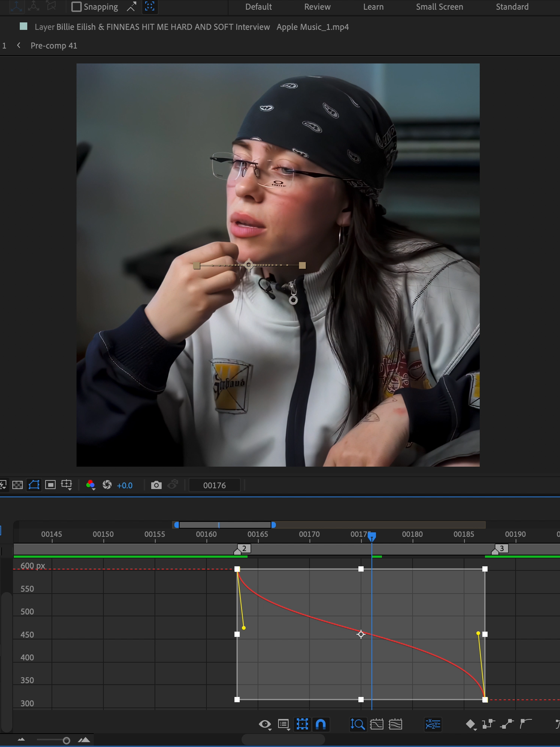
Task: Select the first keyframe's yellow bezier handle
Action: pos(244,628)
